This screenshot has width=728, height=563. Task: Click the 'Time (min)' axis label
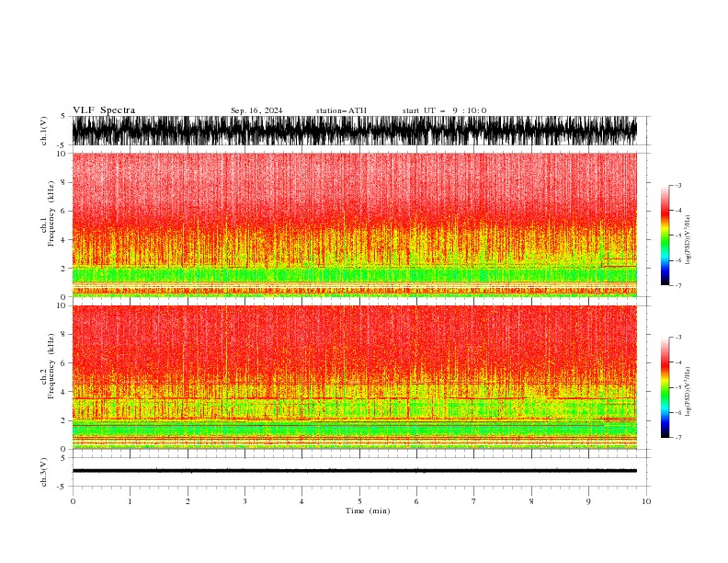tap(368, 511)
